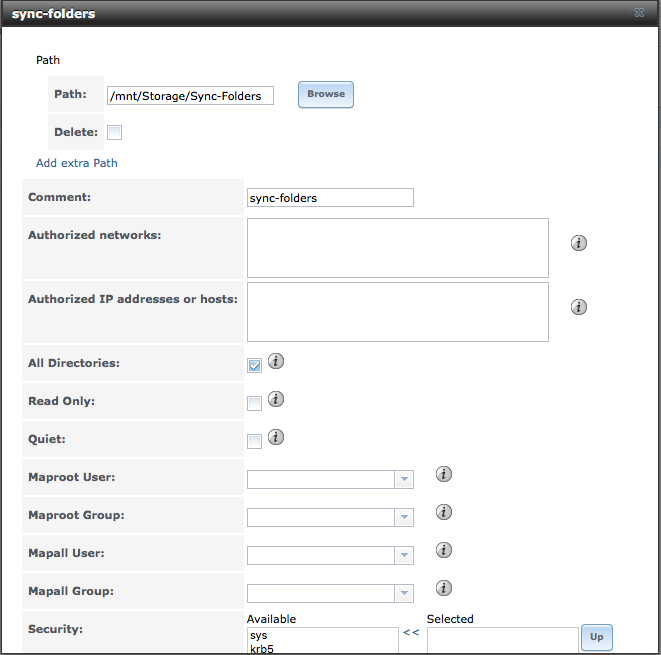Expand the Mapall User dropdown
This screenshot has width=661, height=655.
click(x=404, y=555)
